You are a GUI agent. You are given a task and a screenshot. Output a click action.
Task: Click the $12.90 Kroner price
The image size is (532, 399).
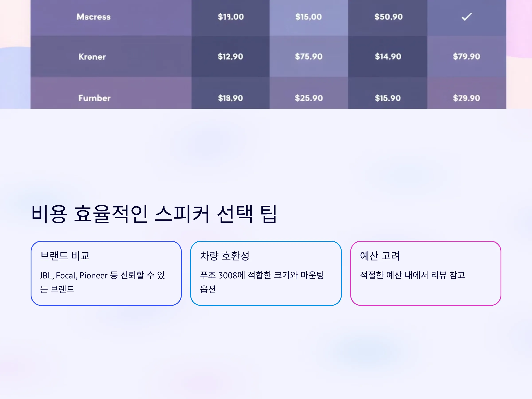tap(230, 57)
